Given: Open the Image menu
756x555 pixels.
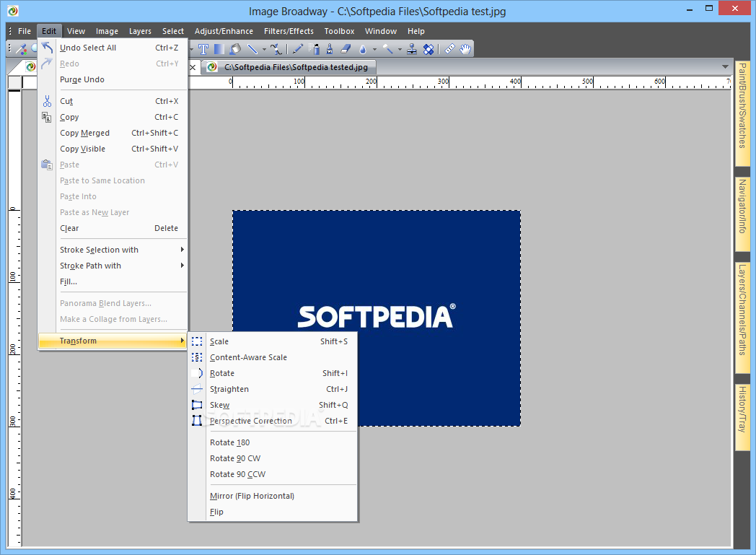Looking at the screenshot, I should (x=107, y=31).
